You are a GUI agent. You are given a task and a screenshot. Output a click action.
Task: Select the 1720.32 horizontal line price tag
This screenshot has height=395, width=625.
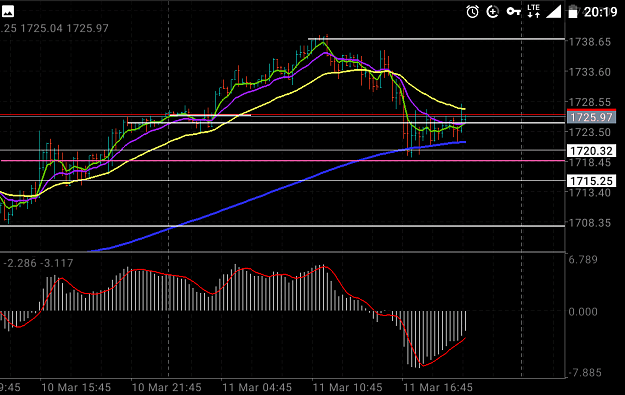tap(591, 151)
